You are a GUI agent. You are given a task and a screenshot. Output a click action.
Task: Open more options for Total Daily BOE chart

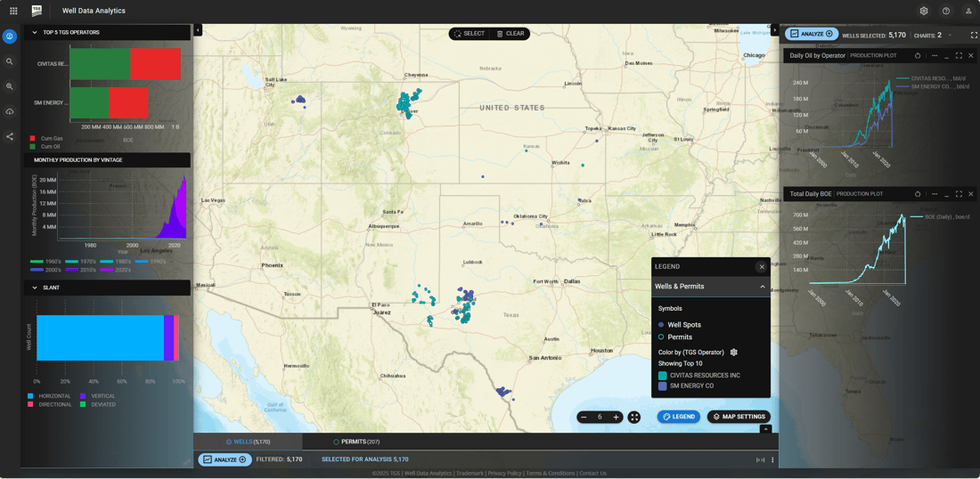(x=934, y=194)
